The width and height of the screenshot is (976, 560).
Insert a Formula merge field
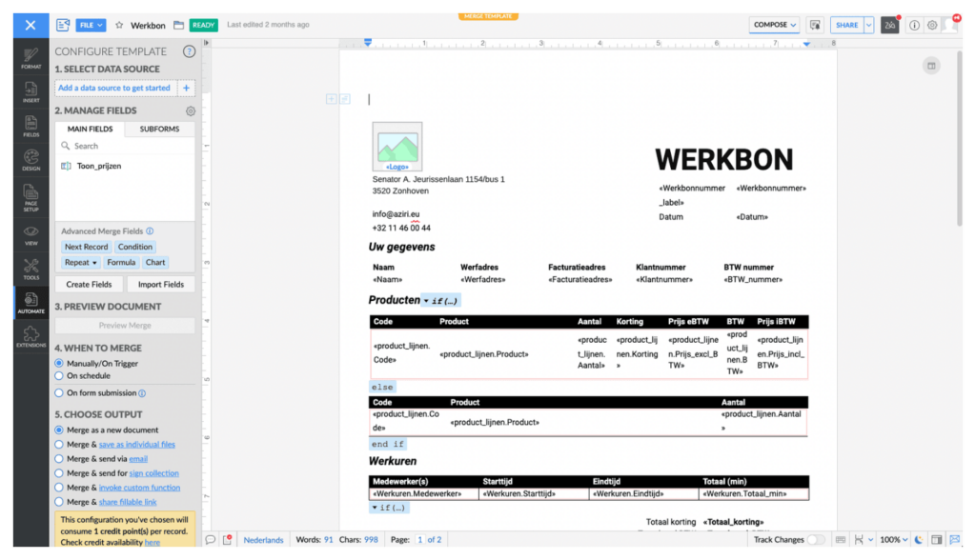(x=121, y=263)
